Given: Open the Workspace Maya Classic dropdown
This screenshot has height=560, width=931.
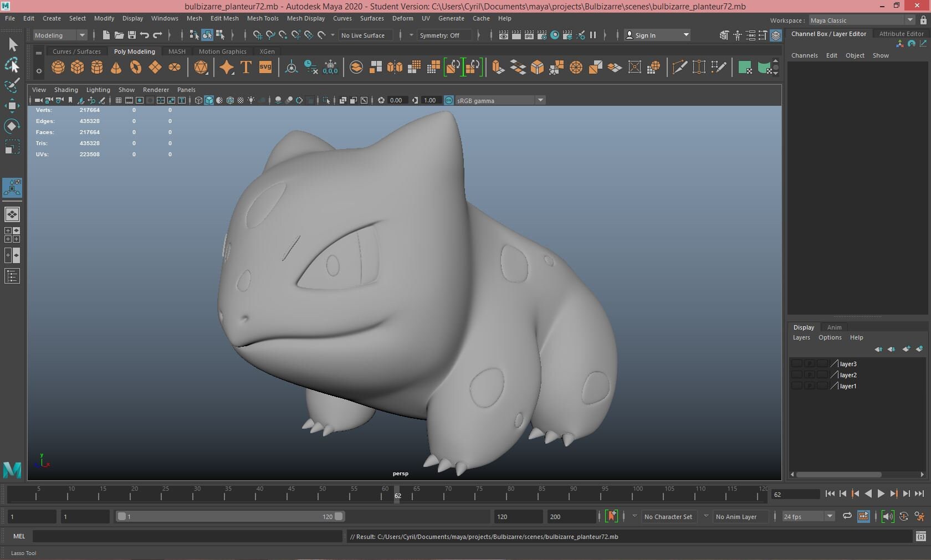Looking at the screenshot, I should (862, 20).
